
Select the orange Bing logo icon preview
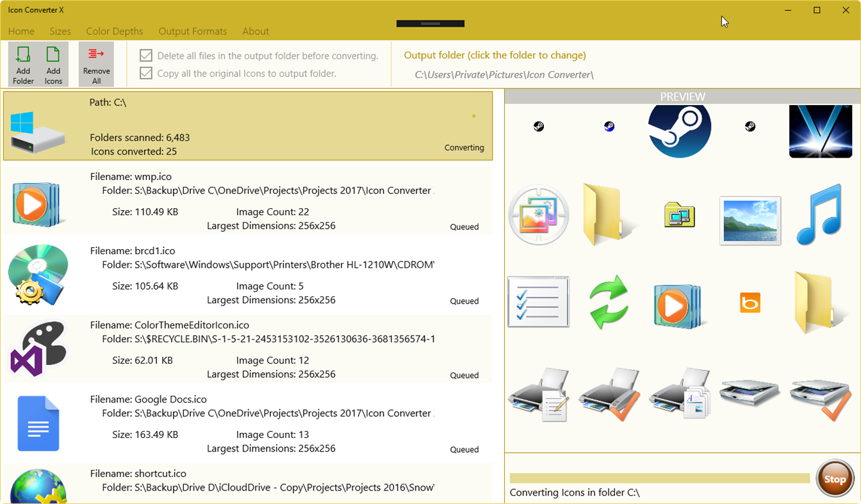pyautogui.click(x=750, y=301)
